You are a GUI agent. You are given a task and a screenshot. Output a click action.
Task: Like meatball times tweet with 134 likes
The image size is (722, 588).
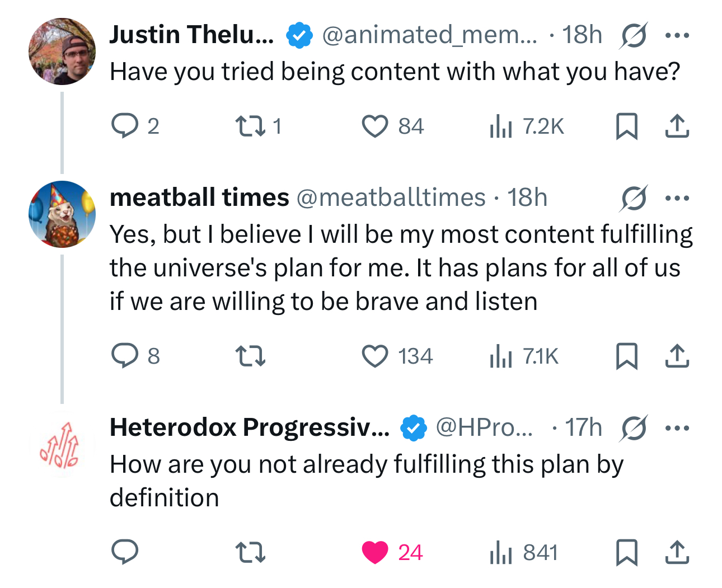pos(374,356)
